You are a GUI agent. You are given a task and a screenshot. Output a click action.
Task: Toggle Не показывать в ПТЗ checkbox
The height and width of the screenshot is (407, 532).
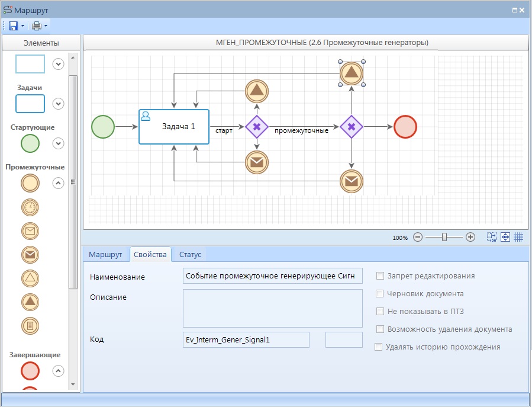(x=380, y=312)
